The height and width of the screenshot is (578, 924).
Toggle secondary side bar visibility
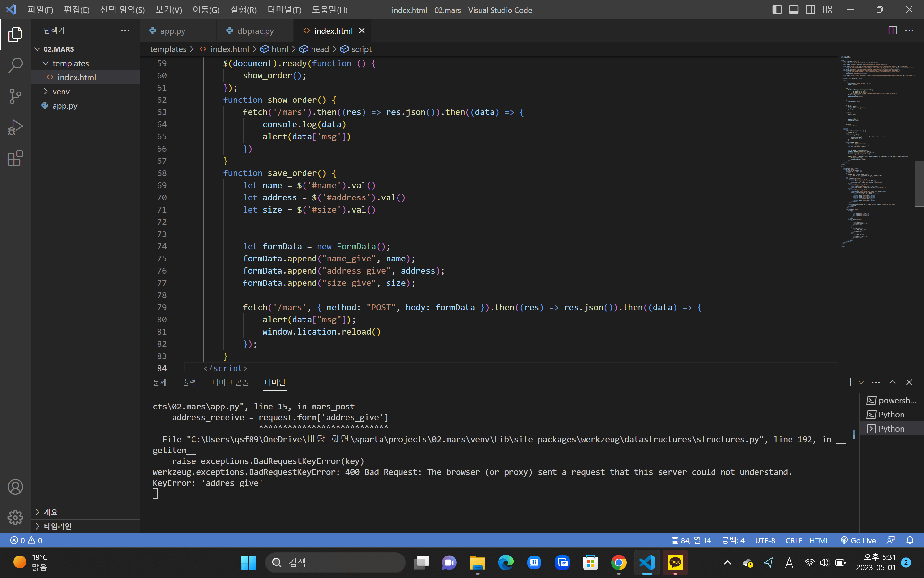[x=811, y=10]
